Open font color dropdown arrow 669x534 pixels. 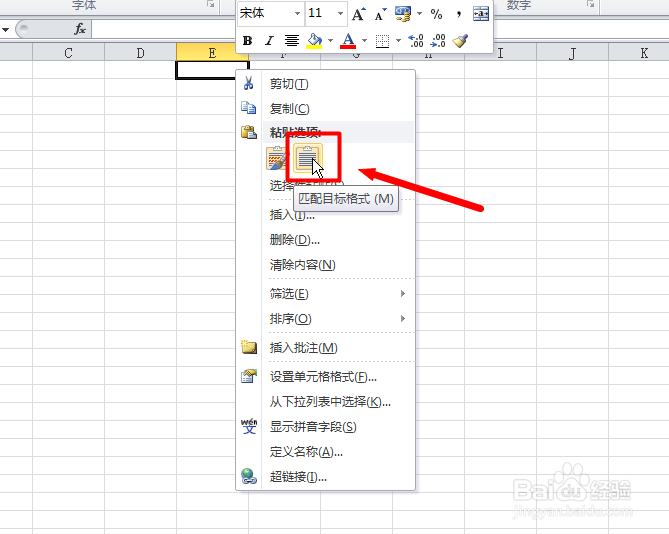pos(364,41)
